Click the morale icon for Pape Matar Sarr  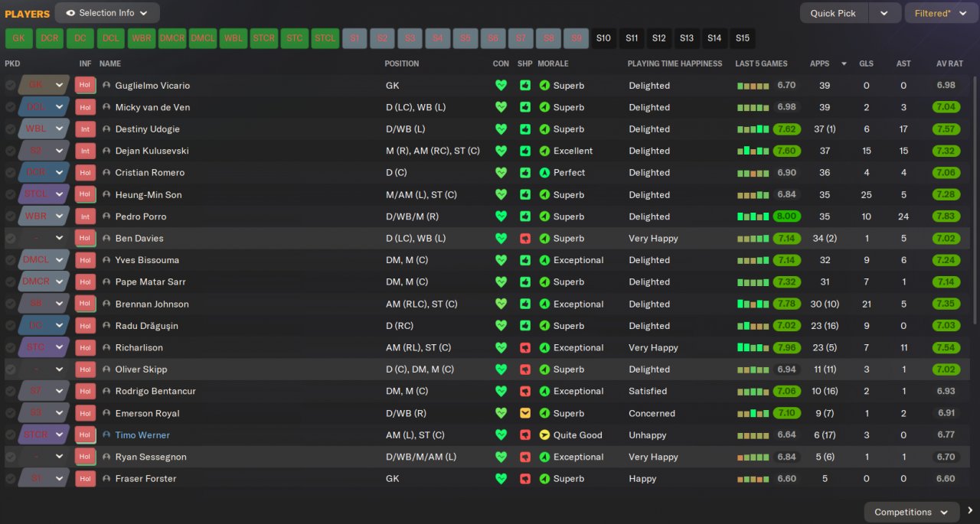point(544,282)
